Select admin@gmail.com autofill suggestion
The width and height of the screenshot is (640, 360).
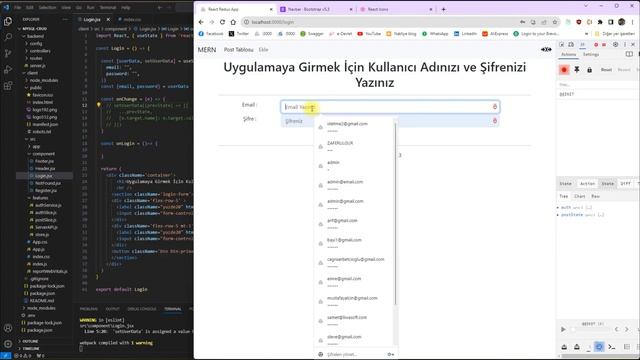pyautogui.click(x=354, y=204)
